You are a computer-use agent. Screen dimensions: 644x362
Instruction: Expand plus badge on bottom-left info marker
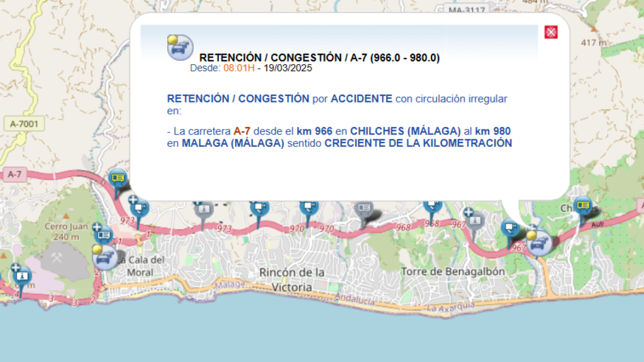(x=16, y=268)
